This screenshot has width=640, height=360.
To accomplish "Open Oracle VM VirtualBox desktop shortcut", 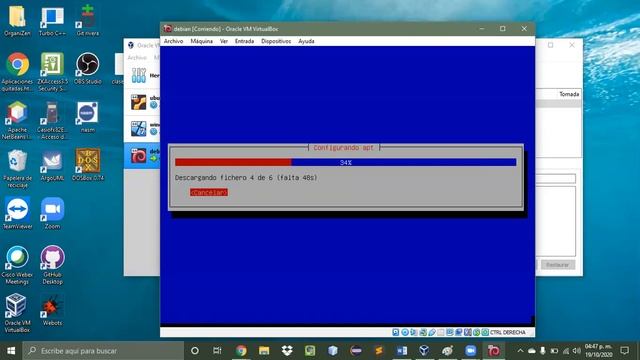I will click(x=17, y=313).
